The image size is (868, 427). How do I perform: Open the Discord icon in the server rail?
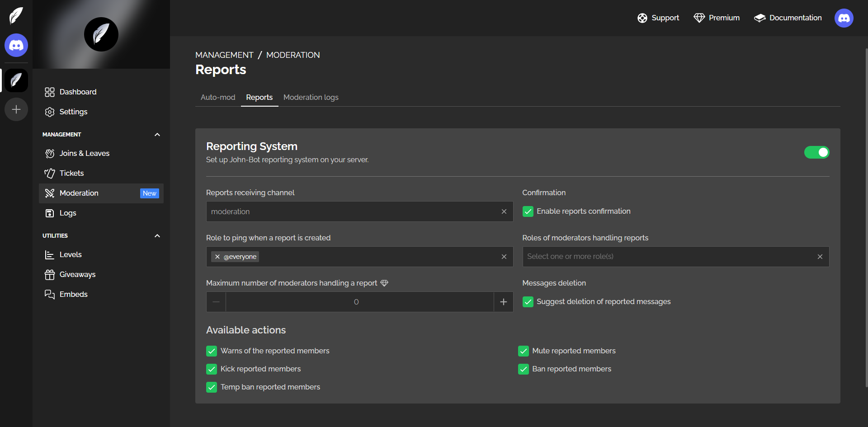[16, 45]
